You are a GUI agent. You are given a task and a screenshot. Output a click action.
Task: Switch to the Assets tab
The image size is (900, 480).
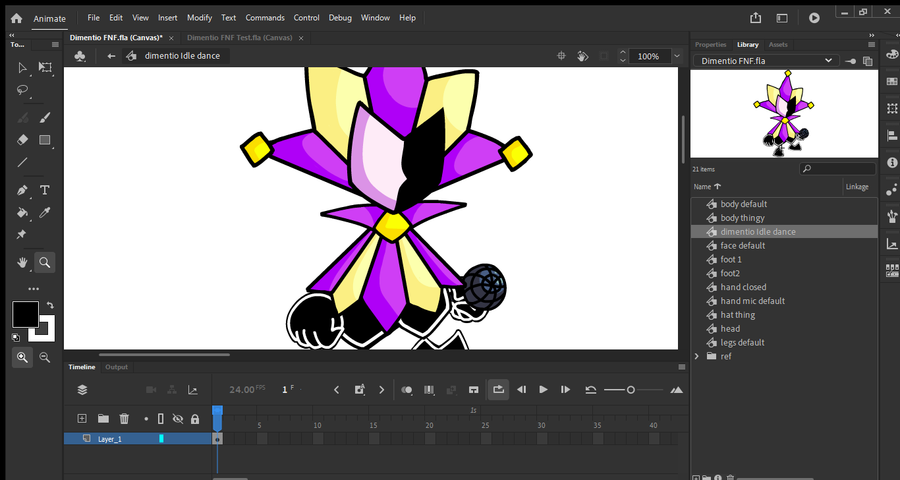click(x=778, y=45)
